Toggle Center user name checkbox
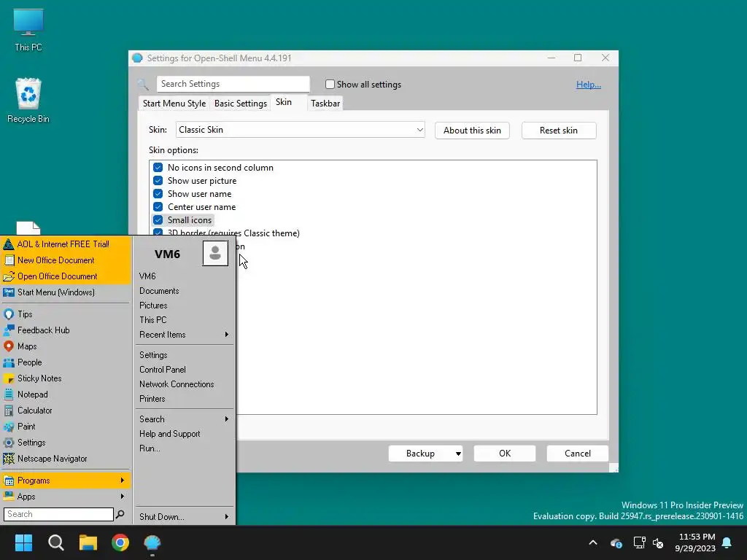This screenshot has width=747, height=560. click(158, 207)
